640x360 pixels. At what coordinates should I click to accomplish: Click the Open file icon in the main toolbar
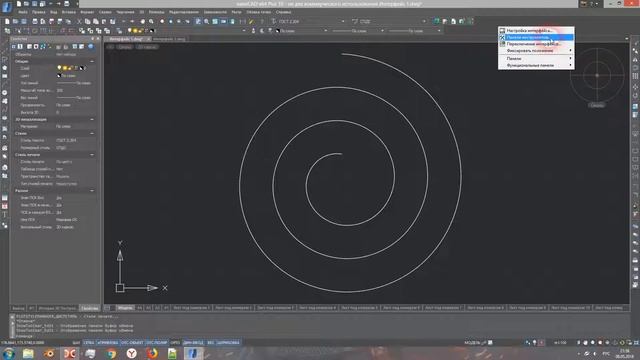point(15,21)
